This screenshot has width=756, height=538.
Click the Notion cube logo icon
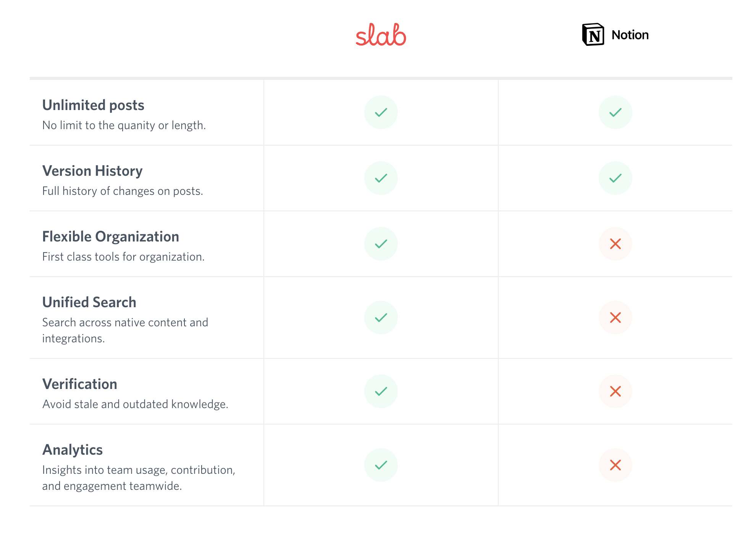(593, 35)
